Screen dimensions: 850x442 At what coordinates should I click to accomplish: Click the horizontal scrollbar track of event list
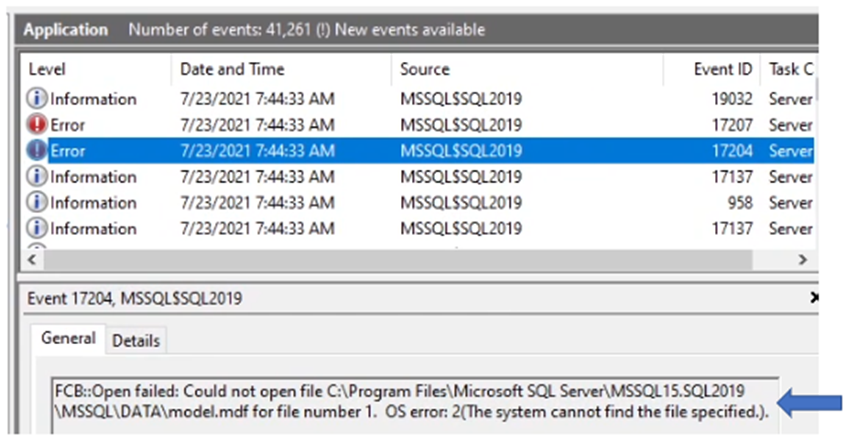[x=400, y=259]
